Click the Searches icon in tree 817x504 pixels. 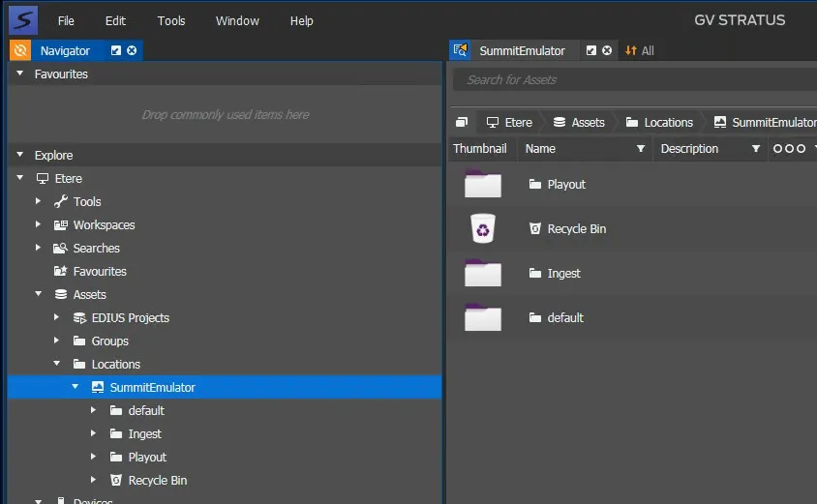point(61,249)
